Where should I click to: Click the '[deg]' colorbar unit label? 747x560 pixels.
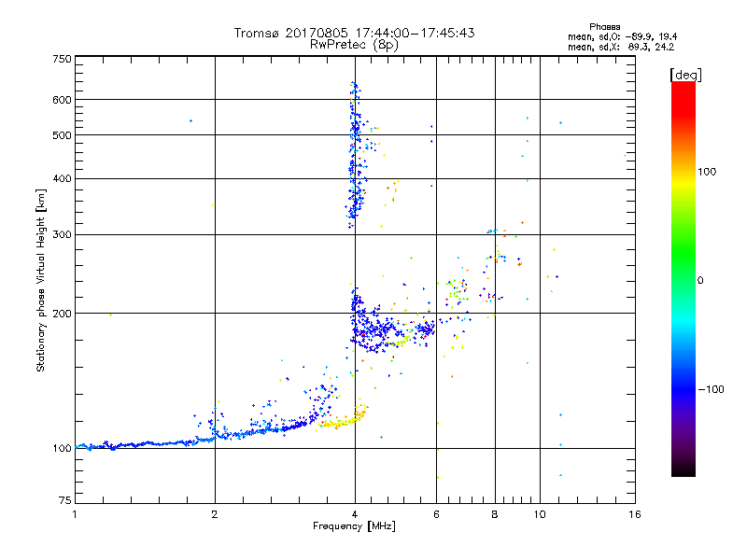point(685,75)
